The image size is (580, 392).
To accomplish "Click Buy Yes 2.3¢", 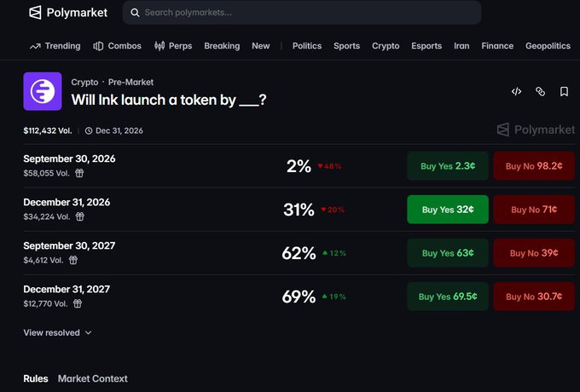I will 448,166.
